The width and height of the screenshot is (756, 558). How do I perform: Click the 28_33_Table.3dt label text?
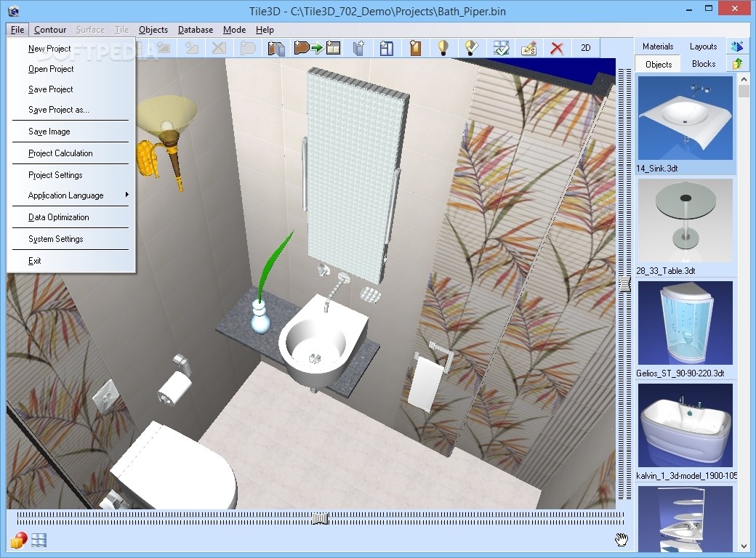[665, 271]
